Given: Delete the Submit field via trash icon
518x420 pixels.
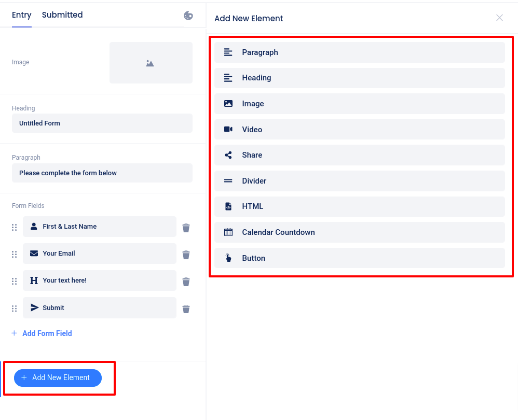Looking at the screenshot, I should tap(186, 309).
